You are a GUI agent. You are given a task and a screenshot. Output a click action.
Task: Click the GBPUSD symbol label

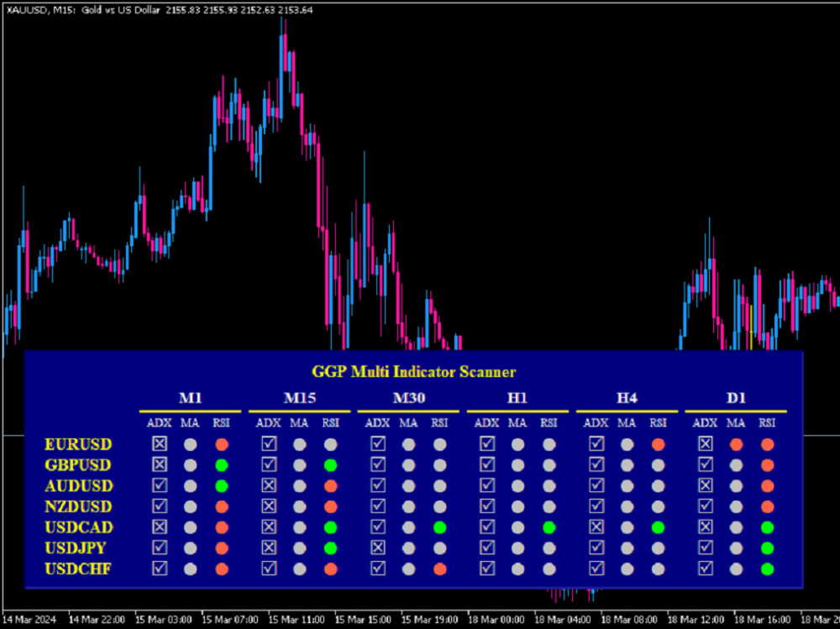77,465
